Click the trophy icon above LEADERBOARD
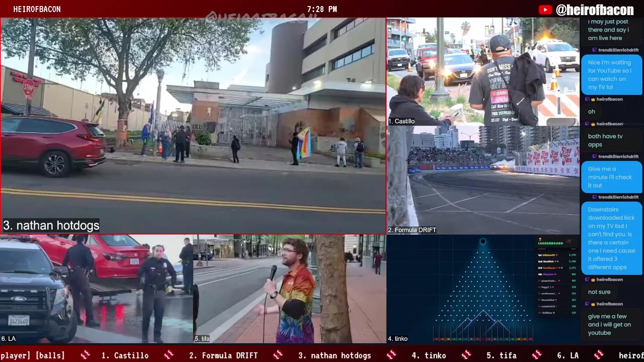 (540, 239)
